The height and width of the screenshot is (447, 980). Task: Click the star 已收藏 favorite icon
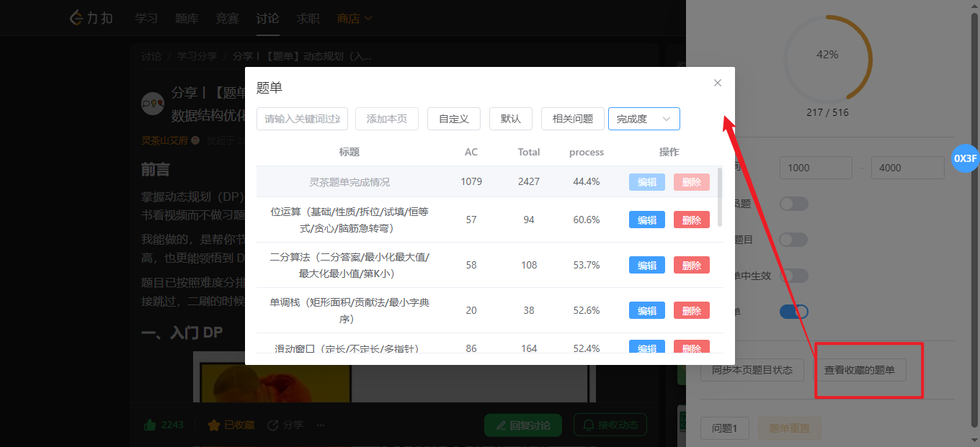(x=214, y=425)
